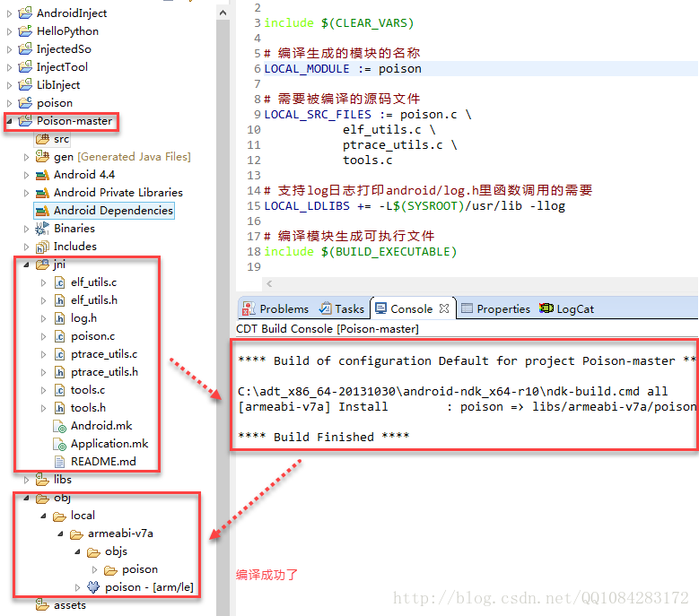Click the Android Private Libraries icon
699x616 pixels.
42,193
